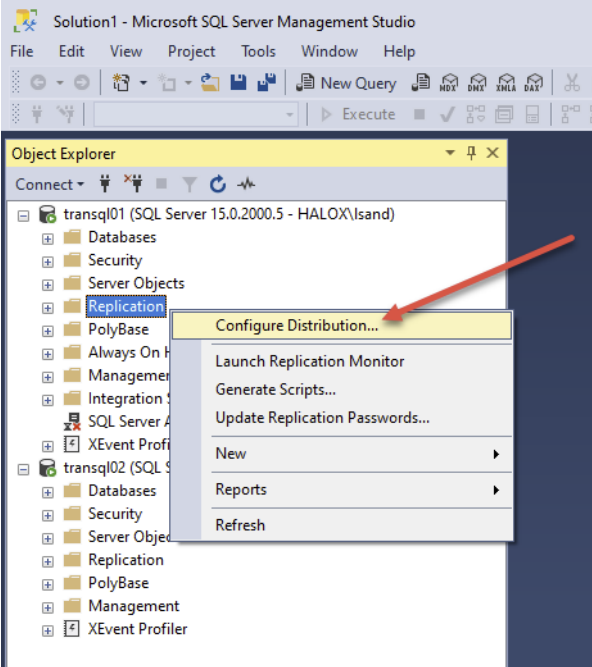Click the Stop square icon in Object Explorer
The image size is (592, 667).
161,184
